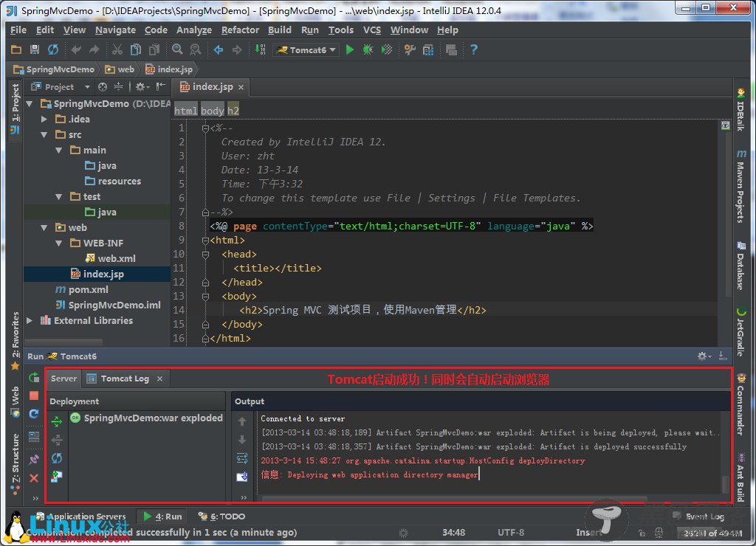Viewport: 756px width, 546px height.
Task: Click the Refresh deployment status icon
Action: click(57, 457)
